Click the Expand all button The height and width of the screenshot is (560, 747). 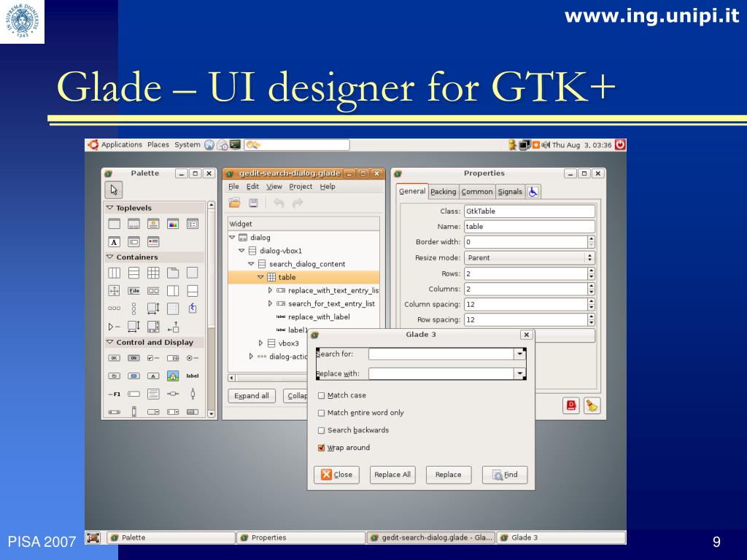[252, 396]
